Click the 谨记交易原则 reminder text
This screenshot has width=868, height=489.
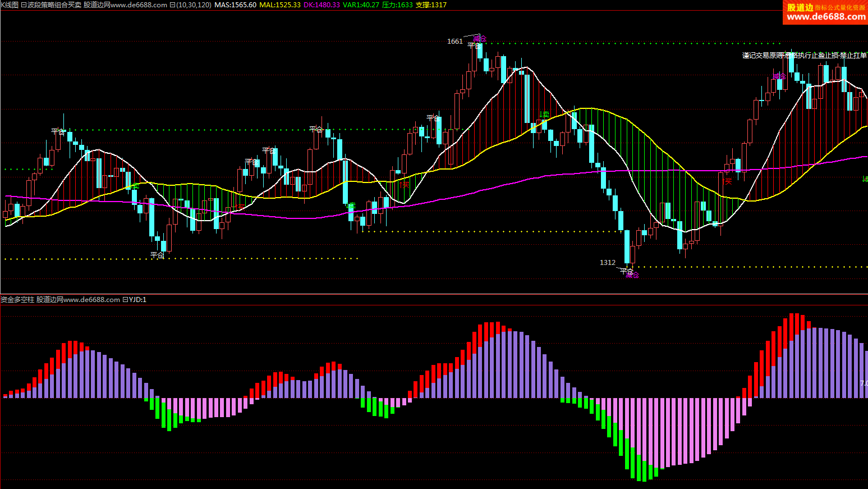(763, 56)
